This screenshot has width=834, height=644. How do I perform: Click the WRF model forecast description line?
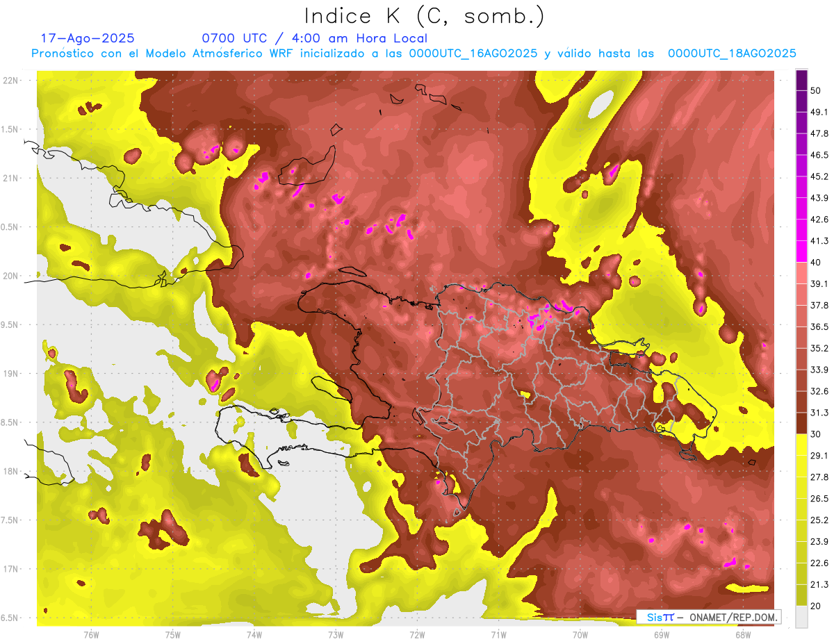(413, 53)
